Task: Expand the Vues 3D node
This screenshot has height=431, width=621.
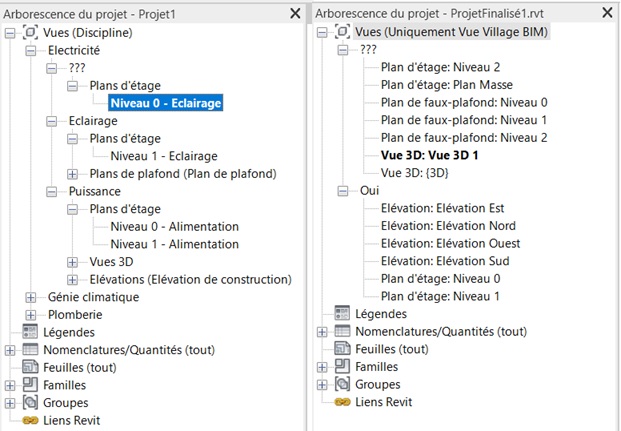Action: pyautogui.click(x=72, y=262)
